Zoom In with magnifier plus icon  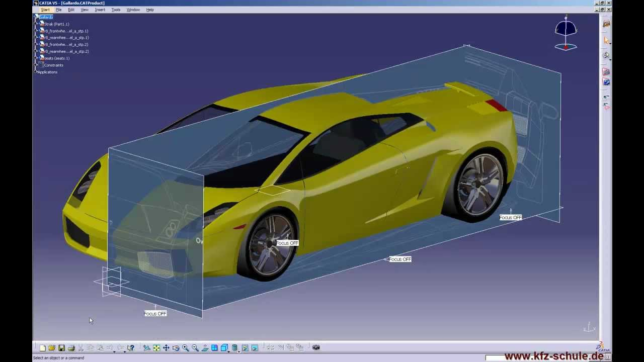185,347
